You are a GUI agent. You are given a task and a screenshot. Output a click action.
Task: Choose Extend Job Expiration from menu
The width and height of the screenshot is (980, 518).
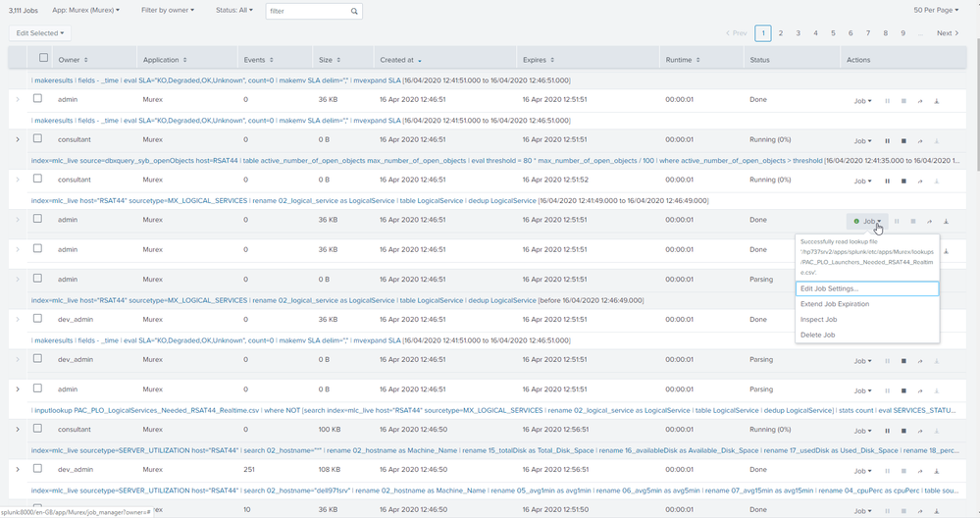(867, 304)
